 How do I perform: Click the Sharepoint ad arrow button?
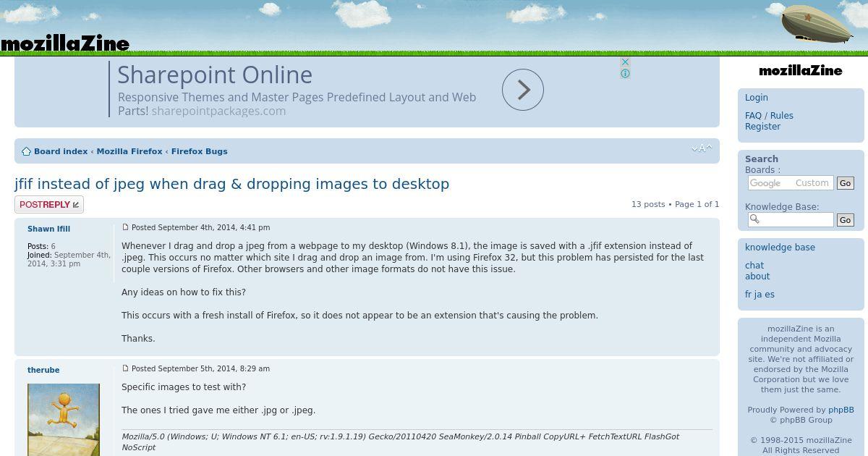coord(523,90)
